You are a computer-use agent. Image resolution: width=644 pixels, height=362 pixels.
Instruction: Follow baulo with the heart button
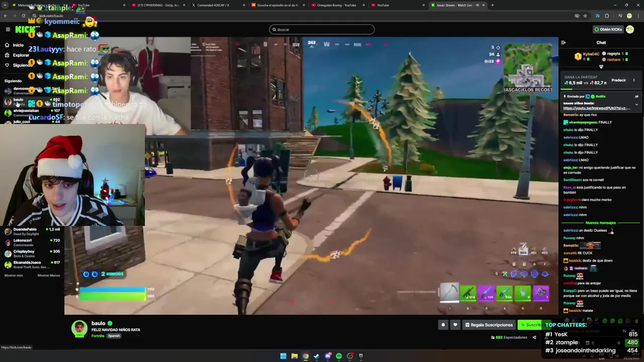click(455, 325)
